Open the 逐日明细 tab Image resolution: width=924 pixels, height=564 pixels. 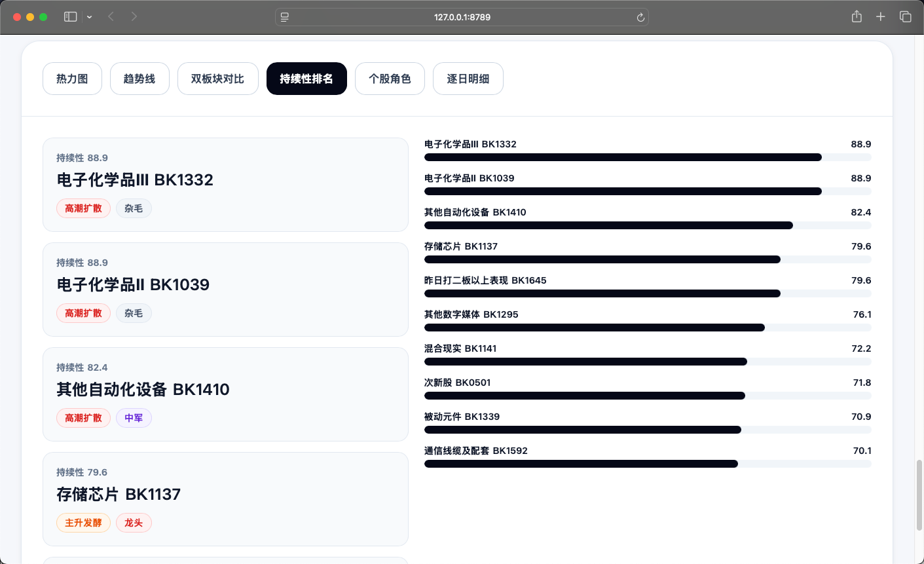point(468,79)
